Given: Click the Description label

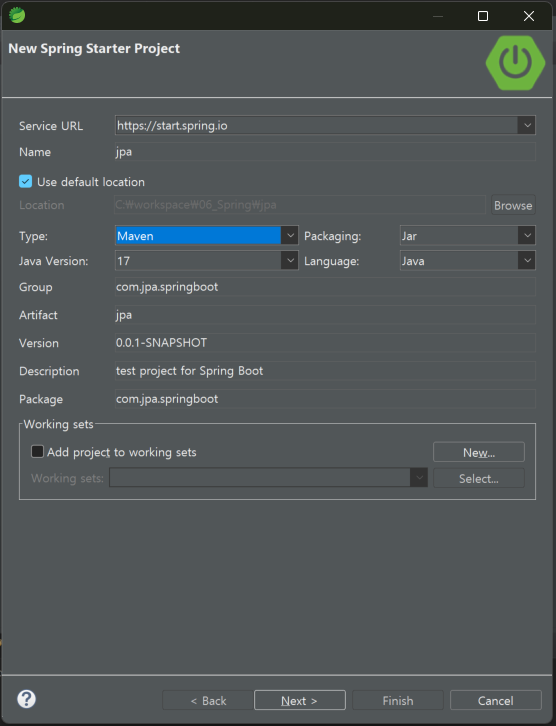Looking at the screenshot, I should pyautogui.click(x=49, y=371).
